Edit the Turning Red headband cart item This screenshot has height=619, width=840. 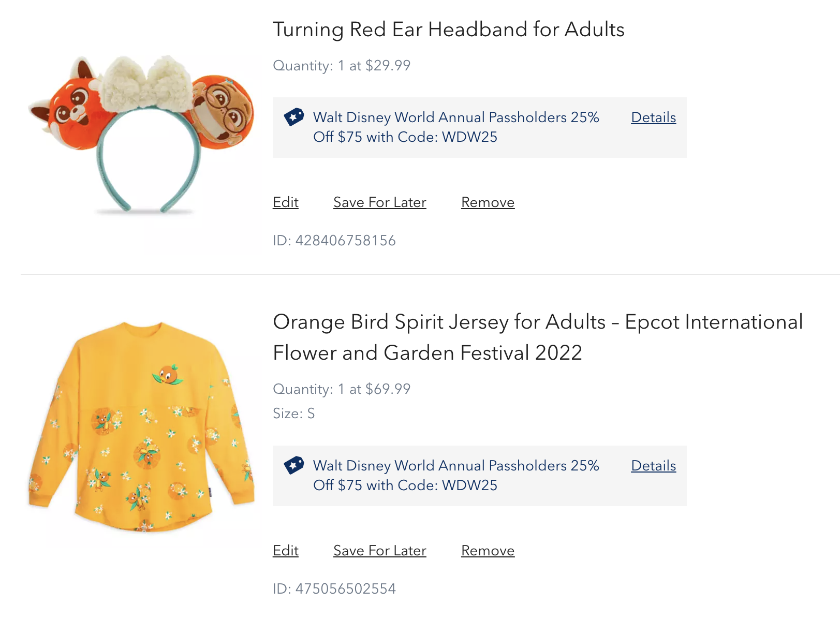pos(286,202)
